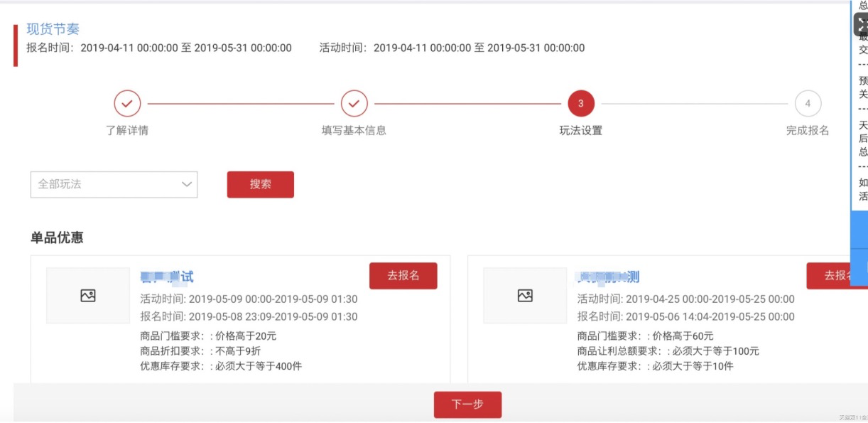The height and width of the screenshot is (423, 868).
Task: Click image placeholder icon in first promotion card
Action: [x=88, y=296]
